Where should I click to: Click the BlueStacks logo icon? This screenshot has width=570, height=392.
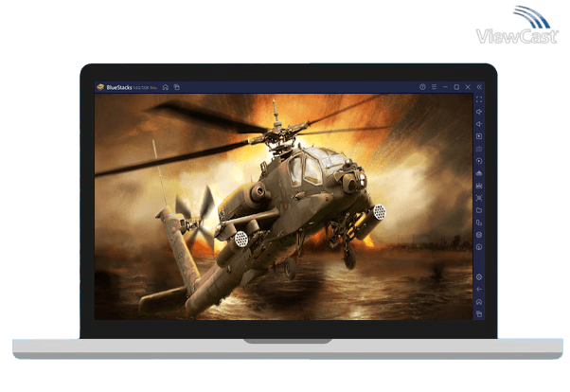(100, 87)
